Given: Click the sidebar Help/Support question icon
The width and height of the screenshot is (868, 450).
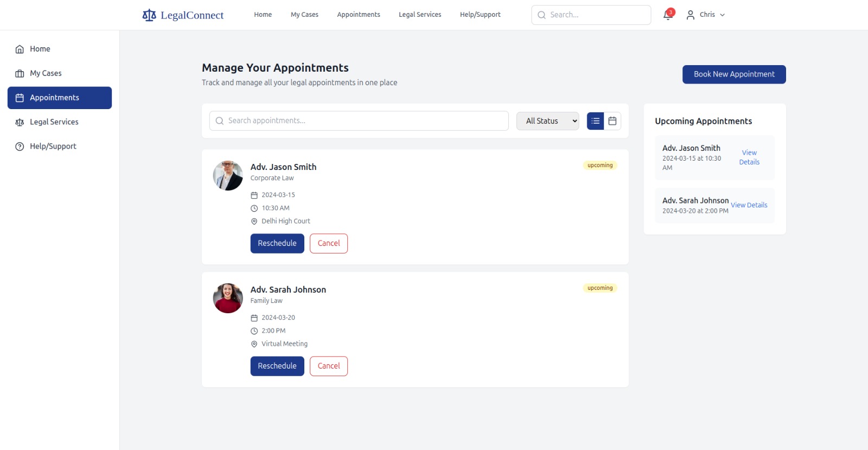Looking at the screenshot, I should (x=20, y=147).
